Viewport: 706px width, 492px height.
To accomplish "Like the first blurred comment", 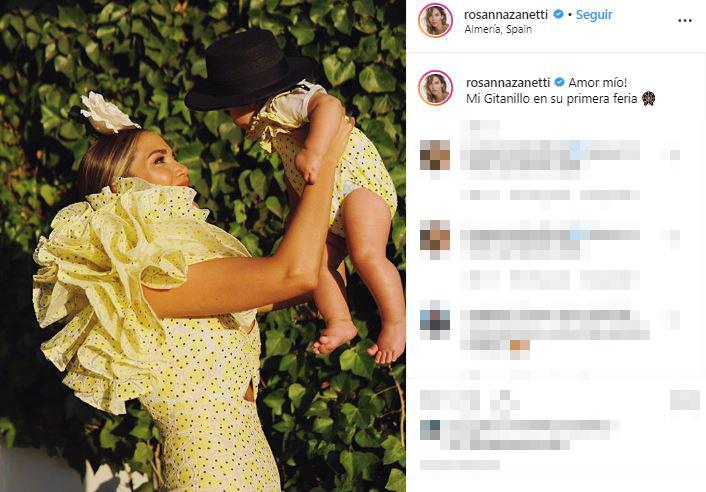I will 674,155.
